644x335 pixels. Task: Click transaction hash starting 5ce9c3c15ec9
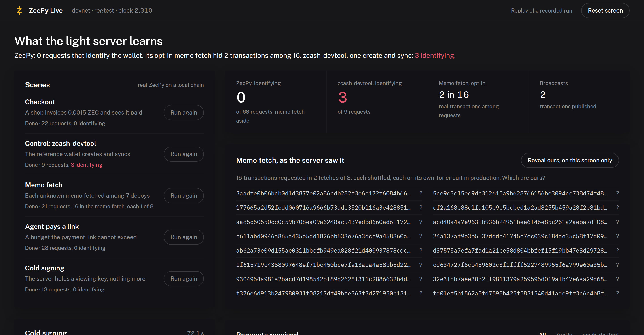[x=520, y=193]
